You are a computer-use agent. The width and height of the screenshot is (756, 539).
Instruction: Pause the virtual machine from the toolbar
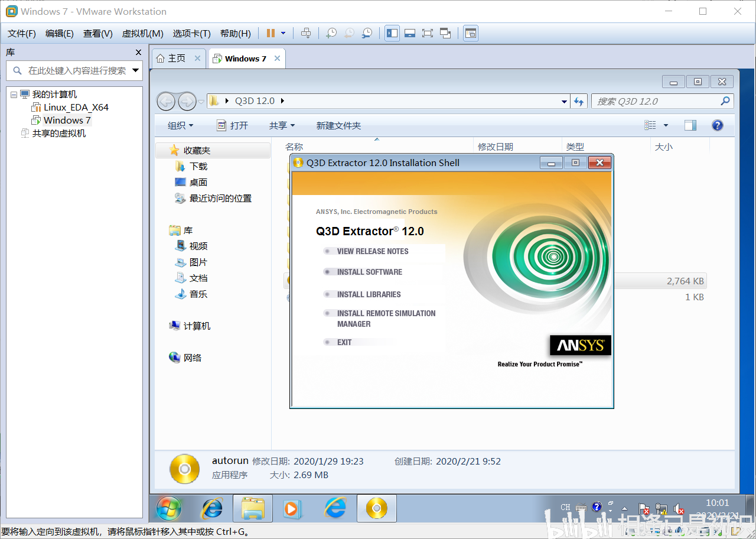coord(271,33)
